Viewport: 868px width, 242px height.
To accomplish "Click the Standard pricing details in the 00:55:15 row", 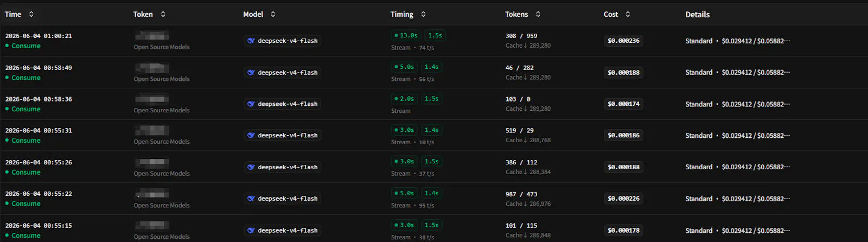I will click(x=737, y=231).
